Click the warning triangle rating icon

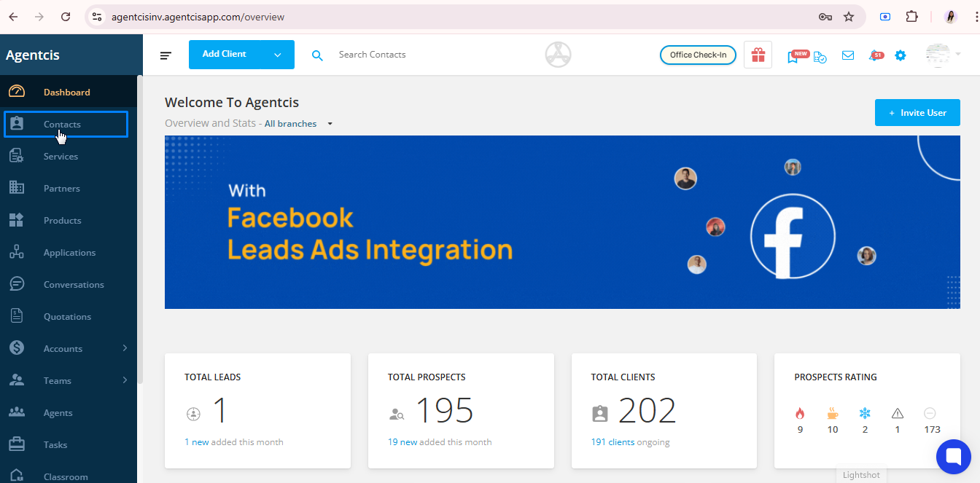click(x=898, y=413)
